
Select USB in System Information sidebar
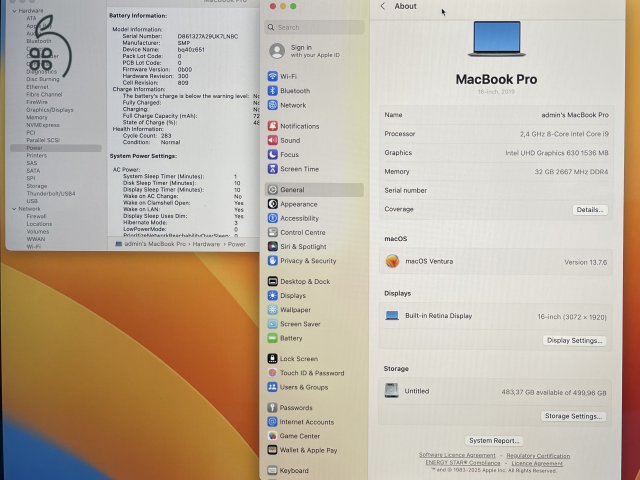coord(32,201)
